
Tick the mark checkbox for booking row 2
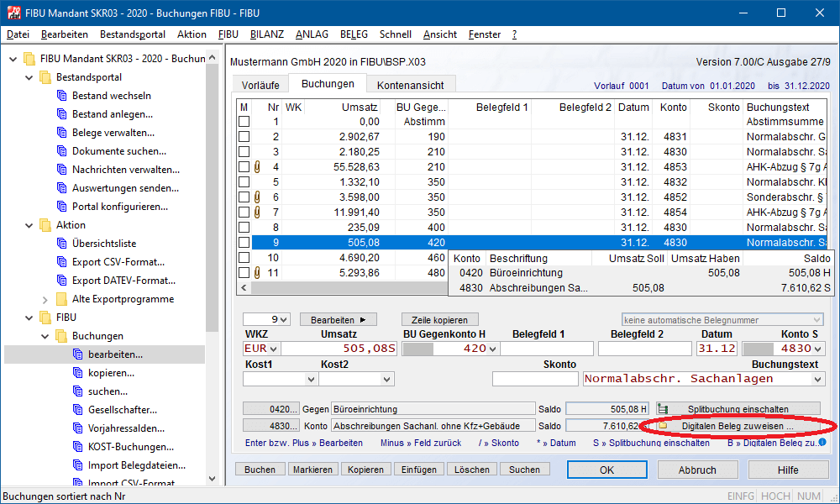[x=244, y=137]
